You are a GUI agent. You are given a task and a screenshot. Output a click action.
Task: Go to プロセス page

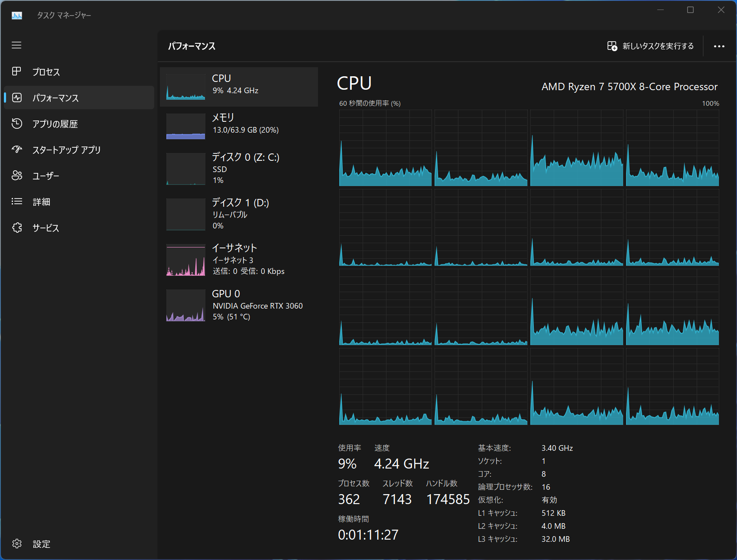pos(79,72)
